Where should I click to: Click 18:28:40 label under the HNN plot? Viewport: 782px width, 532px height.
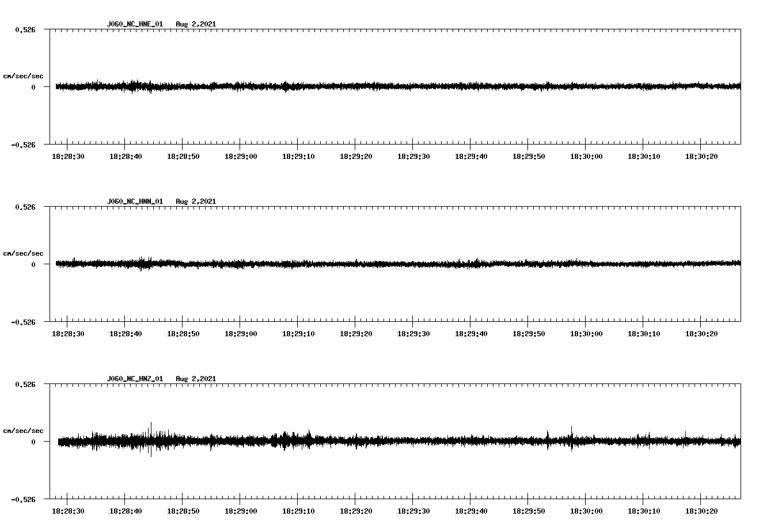coord(126,334)
